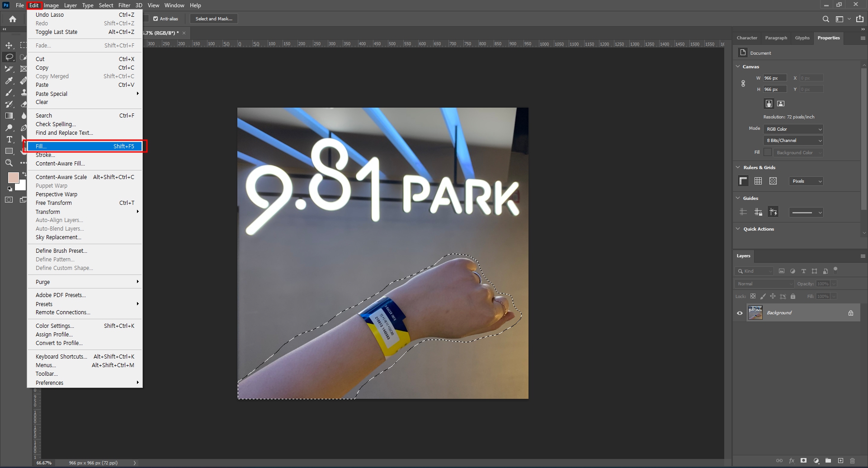This screenshot has height=468, width=868.
Task: Open the Search magnifier at top right
Action: 826,19
